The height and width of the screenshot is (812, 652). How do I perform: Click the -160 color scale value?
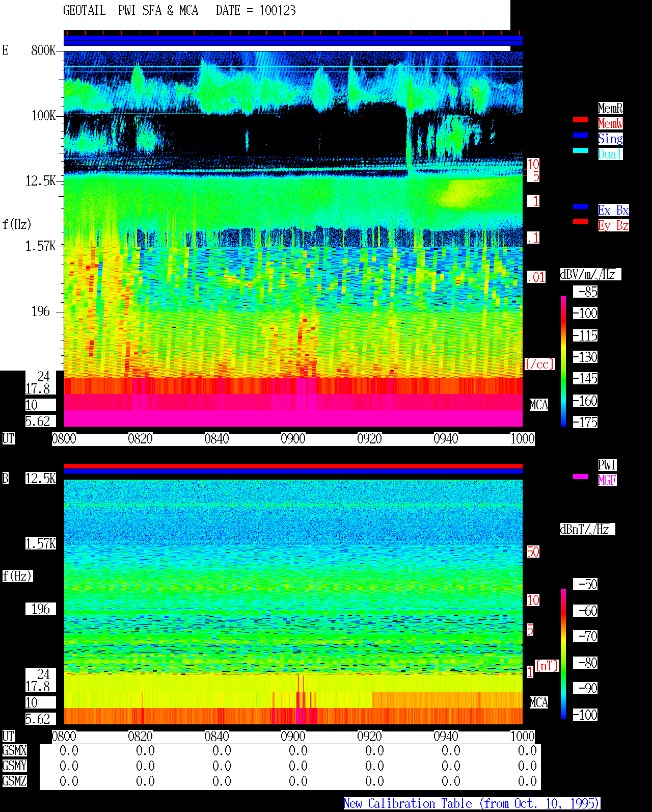585,401
